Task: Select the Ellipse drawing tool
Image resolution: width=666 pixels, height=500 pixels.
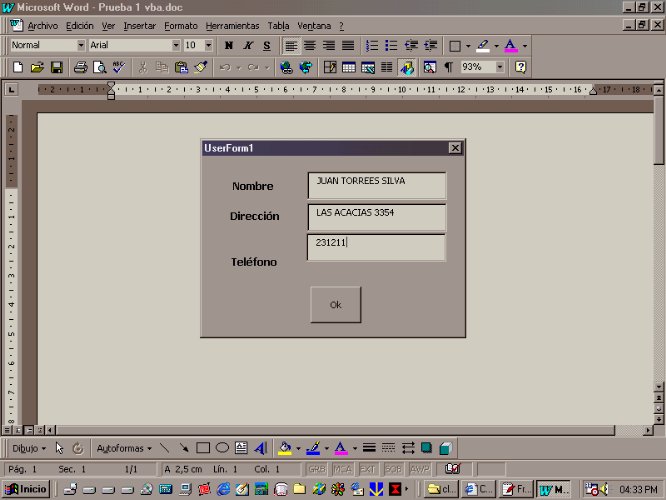Action: pos(223,448)
